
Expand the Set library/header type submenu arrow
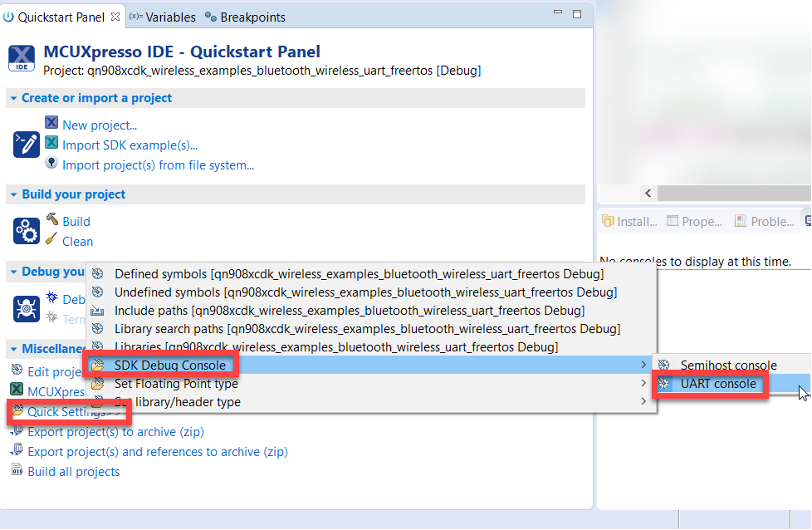643,401
